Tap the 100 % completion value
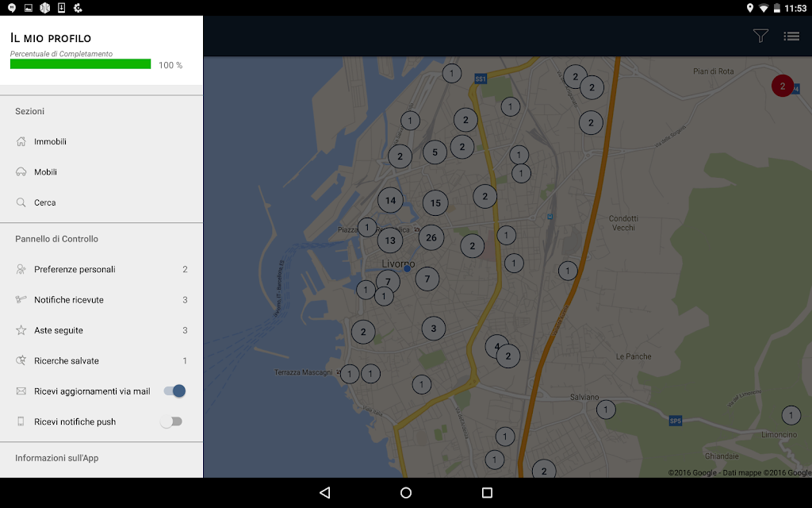812x508 pixels. click(x=170, y=65)
